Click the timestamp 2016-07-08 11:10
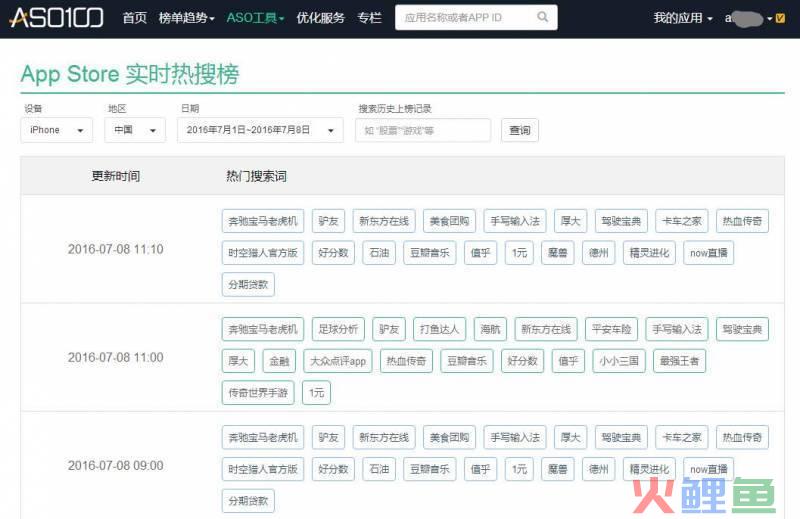Image resolution: width=800 pixels, height=519 pixels. coord(116,249)
